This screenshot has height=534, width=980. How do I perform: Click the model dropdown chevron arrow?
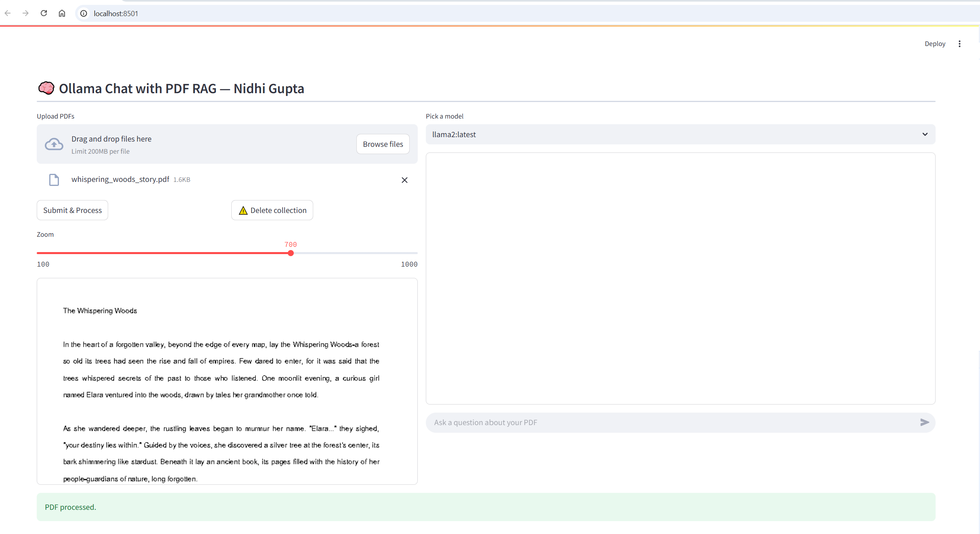click(925, 134)
